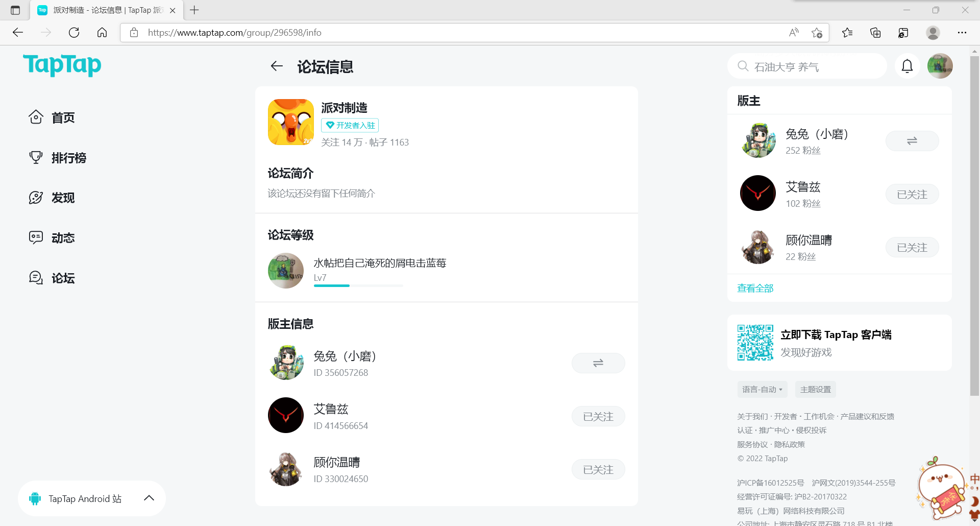
Task: Click the forum level avatar badge
Action: [x=286, y=271]
